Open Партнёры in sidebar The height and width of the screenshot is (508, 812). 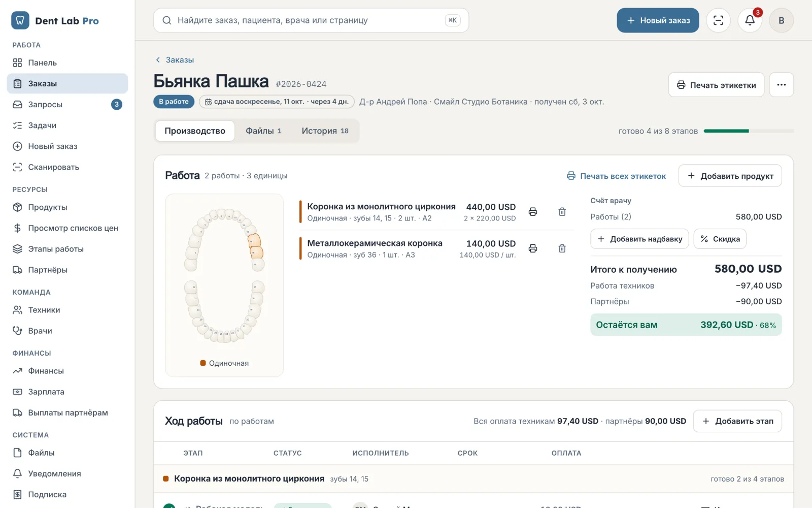[67, 270]
